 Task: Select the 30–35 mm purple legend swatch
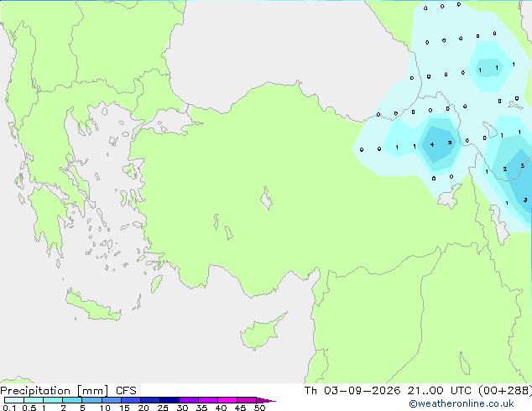(189, 400)
